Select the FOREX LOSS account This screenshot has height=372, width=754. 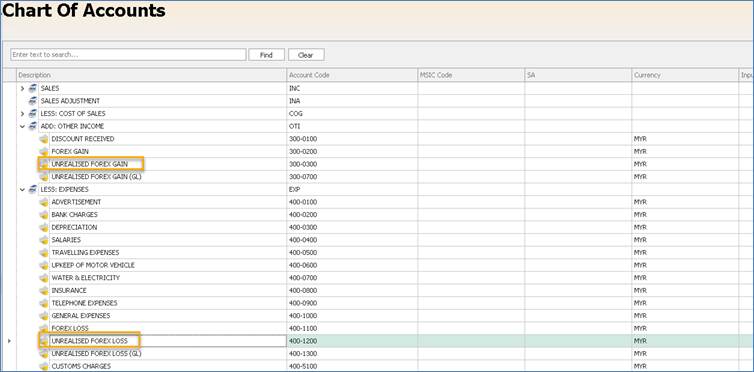coord(70,328)
